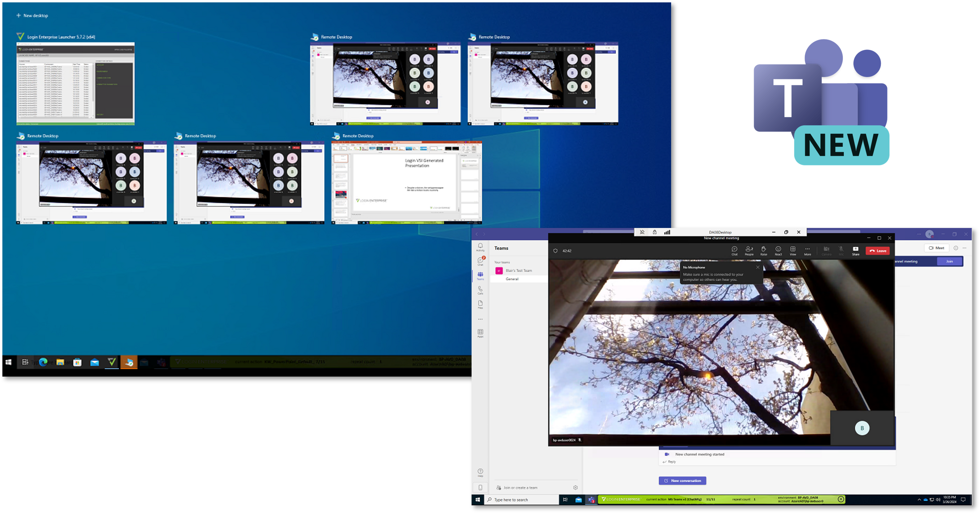Click the Share screen icon
The height and width of the screenshot is (513, 980).
click(855, 250)
